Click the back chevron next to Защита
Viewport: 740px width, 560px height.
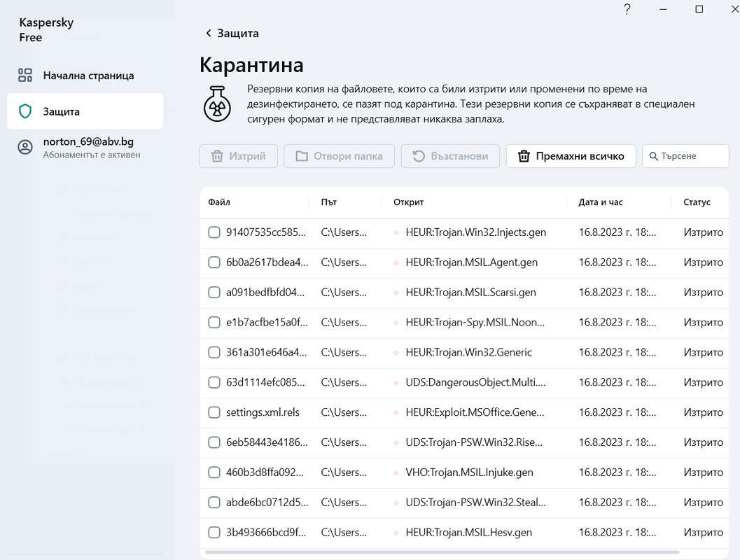tap(208, 33)
